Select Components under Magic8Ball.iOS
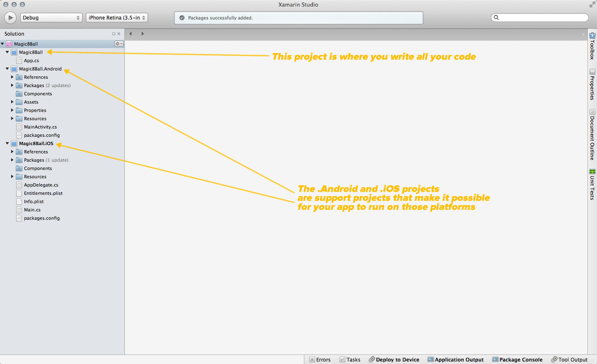 pos(38,168)
